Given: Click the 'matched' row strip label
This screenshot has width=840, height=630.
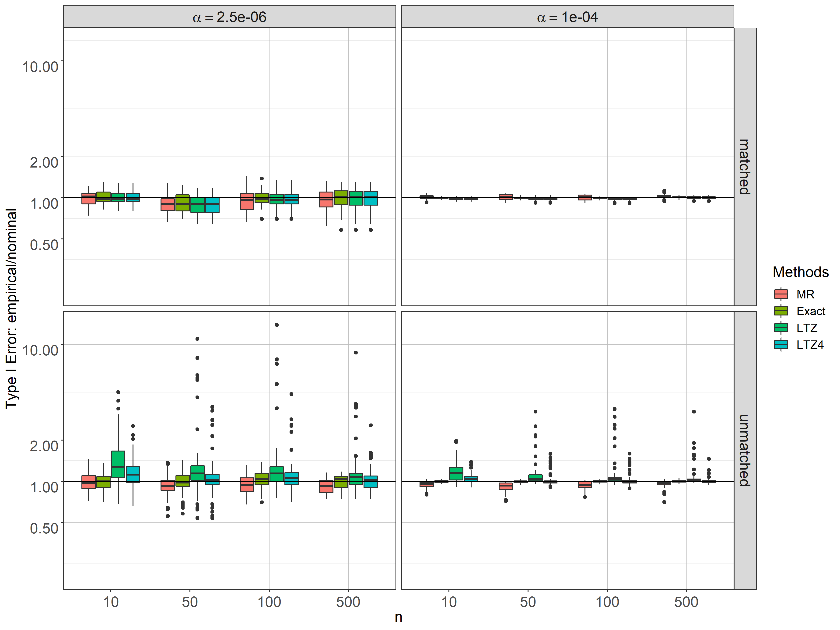Looking at the screenshot, I should [x=745, y=167].
